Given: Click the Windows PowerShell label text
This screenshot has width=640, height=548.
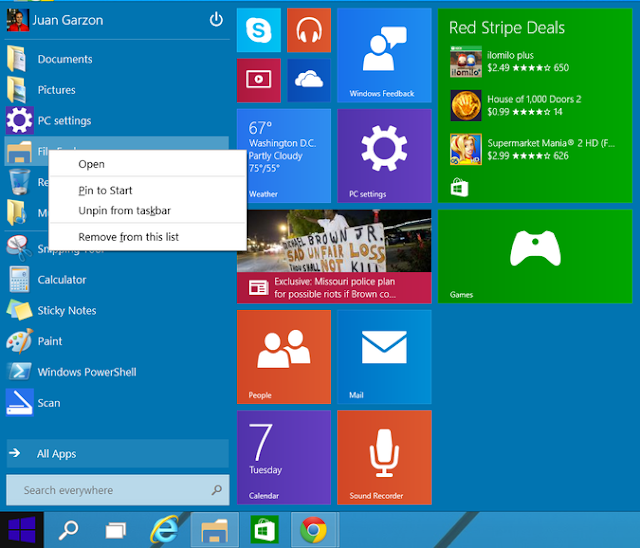Looking at the screenshot, I should (x=87, y=372).
